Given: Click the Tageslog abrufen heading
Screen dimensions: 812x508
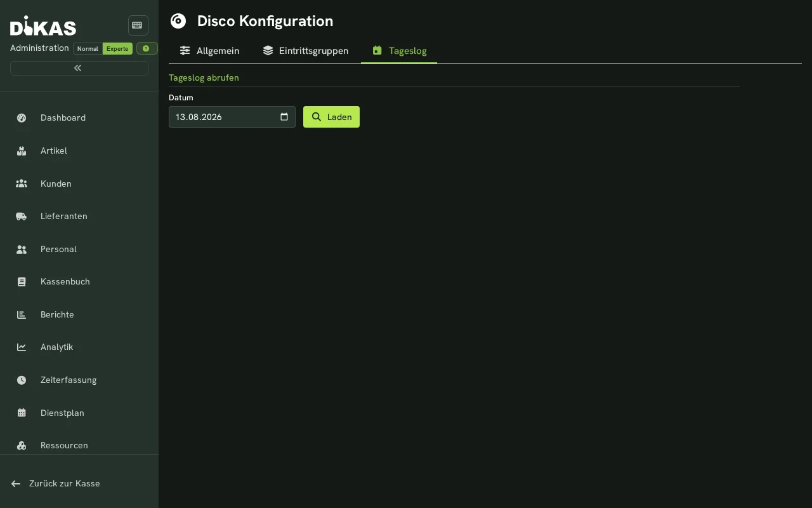Looking at the screenshot, I should [204, 77].
